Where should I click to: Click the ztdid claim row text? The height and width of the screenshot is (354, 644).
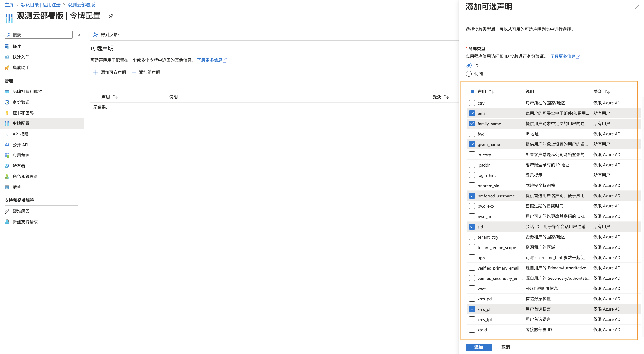pos(482,330)
